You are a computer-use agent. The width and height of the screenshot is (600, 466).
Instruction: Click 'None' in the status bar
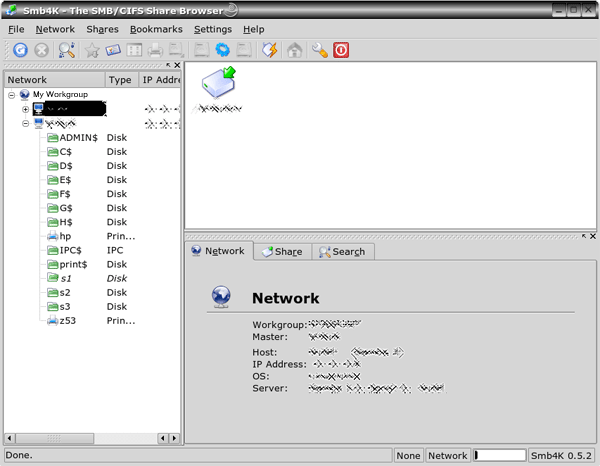(x=408, y=456)
